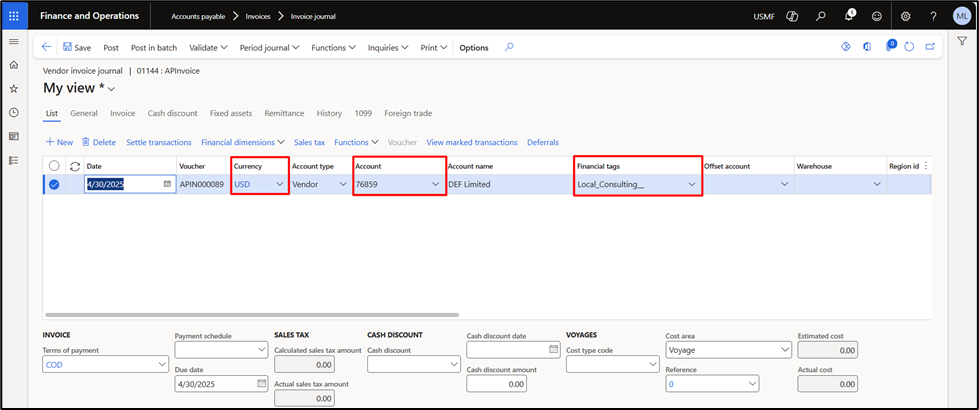Viewport: 979px width, 410px height.
Task: Switch to the General tab
Action: pos(84,113)
